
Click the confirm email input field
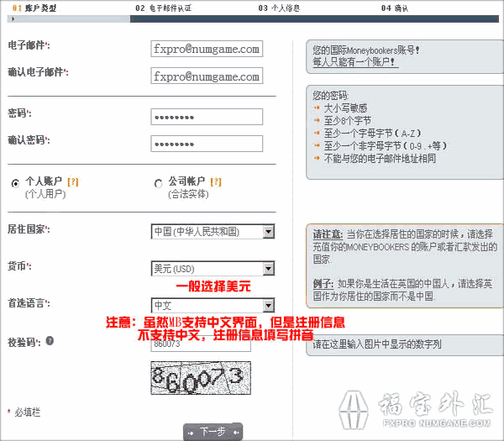point(207,76)
